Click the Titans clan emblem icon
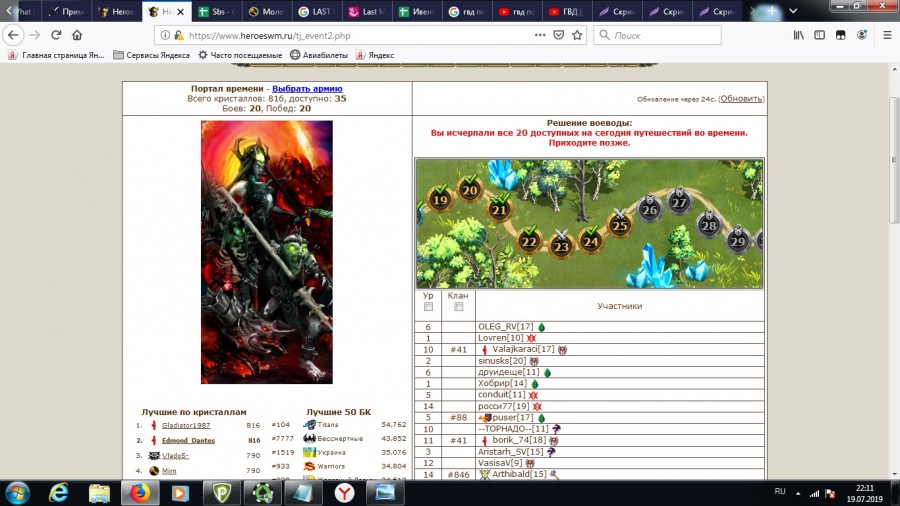The height and width of the screenshot is (506, 900). [x=309, y=425]
